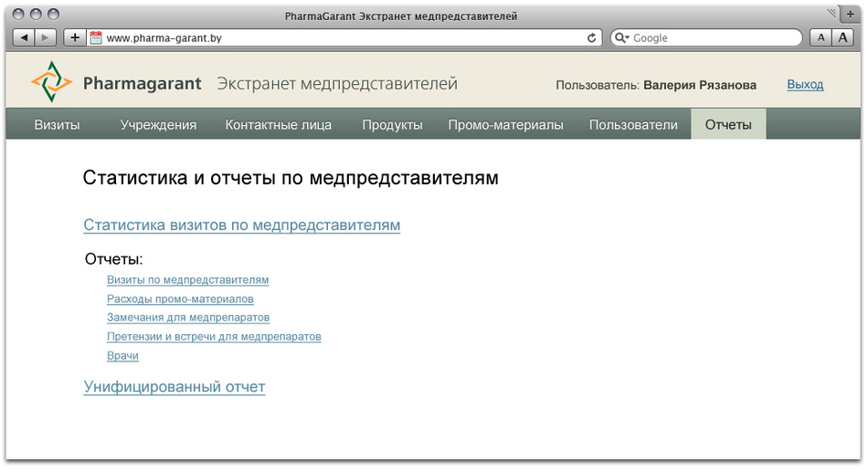
Task: Click the browser back arrow button
Action: tap(24, 37)
